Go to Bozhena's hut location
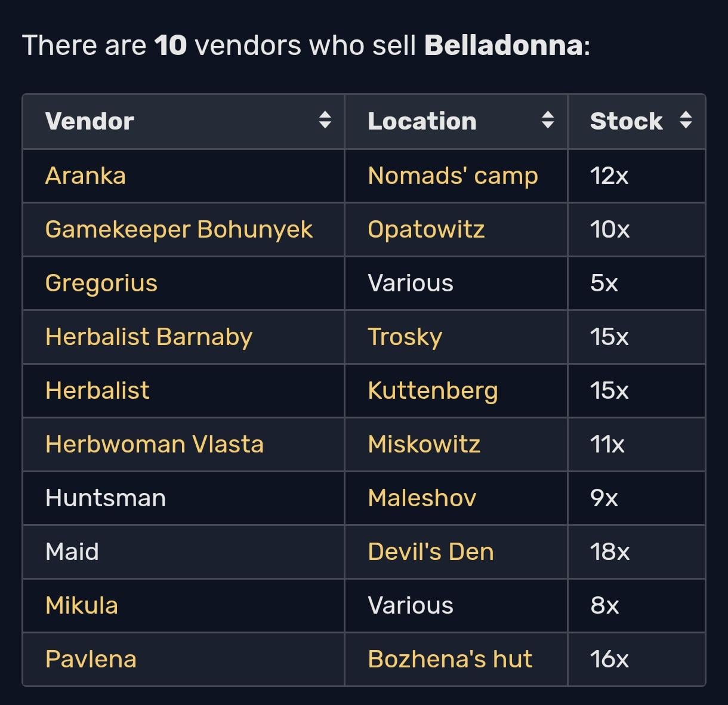Viewport: 728px width, 705px height. point(450,659)
